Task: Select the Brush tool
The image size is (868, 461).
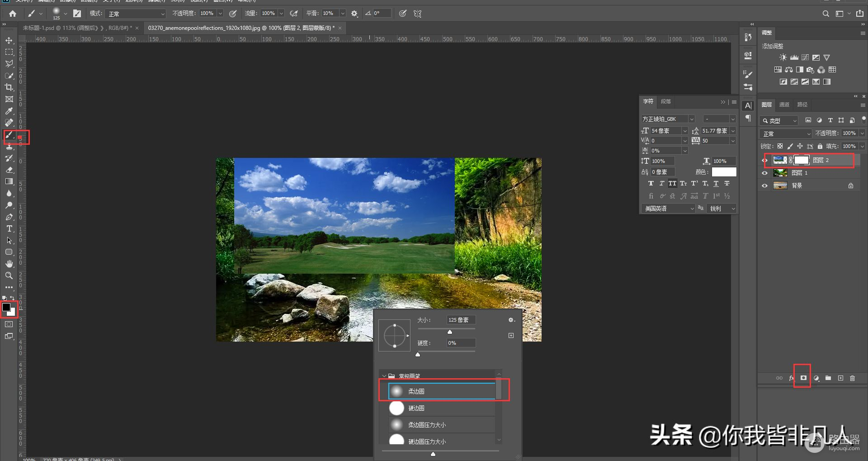Action: click(x=9, y=135)
